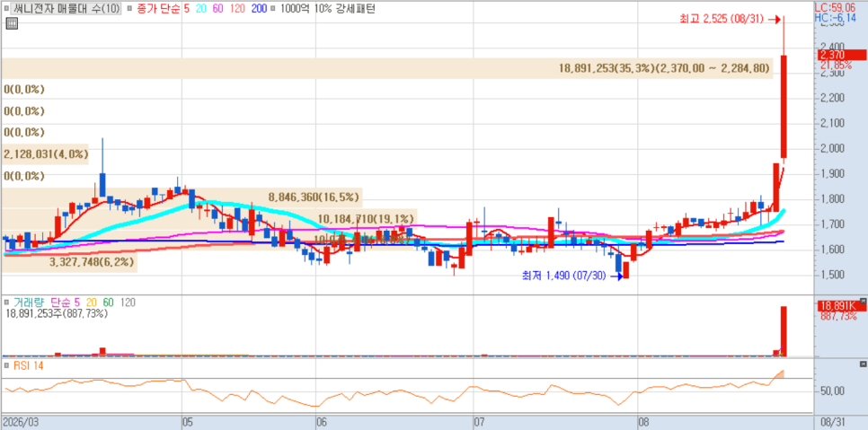
Task: Click the small corner button of volume pane
Action: (x=863, y=302)
